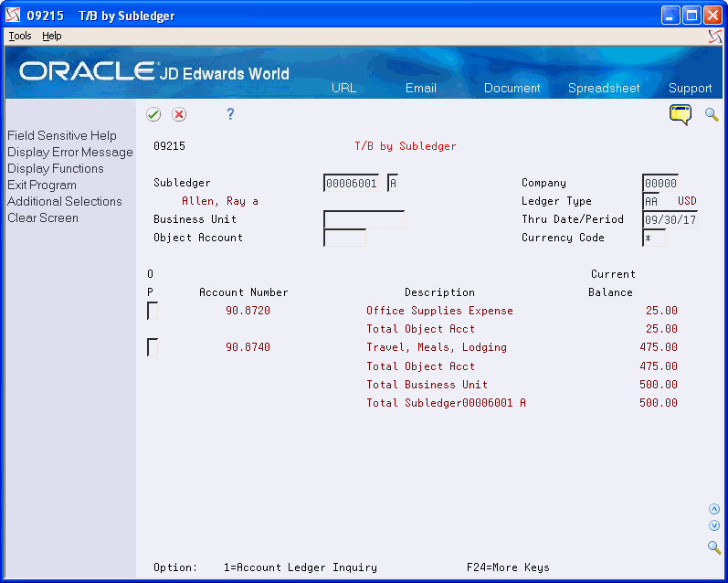728x583 pixels.
Task: Choose Additional Selections
Action: (65, 202)
